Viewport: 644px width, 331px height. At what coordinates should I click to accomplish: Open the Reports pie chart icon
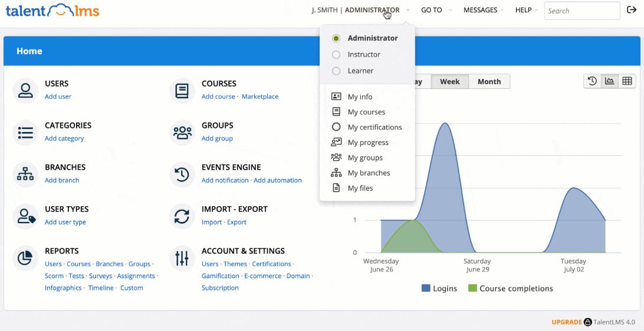click(25, 258)
